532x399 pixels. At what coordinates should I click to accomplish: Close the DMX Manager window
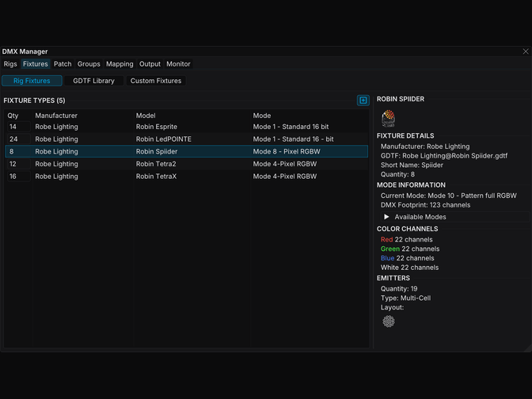tap(526, 51)
